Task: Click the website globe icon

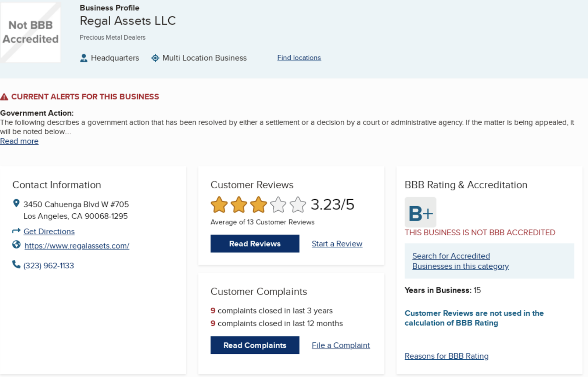Action: pos(16,244)
